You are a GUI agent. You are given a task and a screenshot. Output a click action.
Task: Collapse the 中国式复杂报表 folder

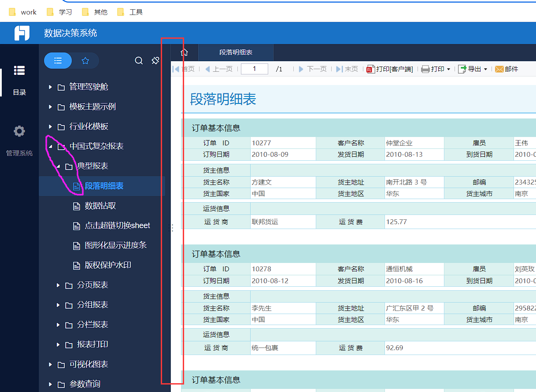(x=50, y=147)
